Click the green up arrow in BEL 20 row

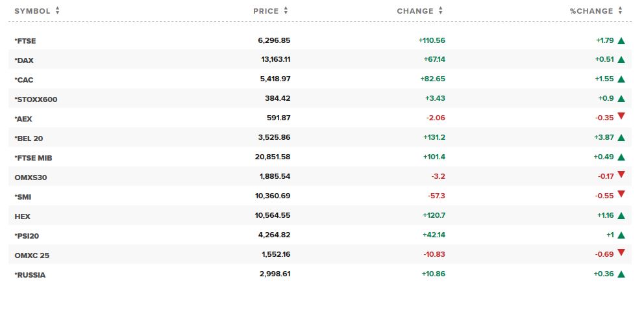pyautogui.click(x=621, y=137)
